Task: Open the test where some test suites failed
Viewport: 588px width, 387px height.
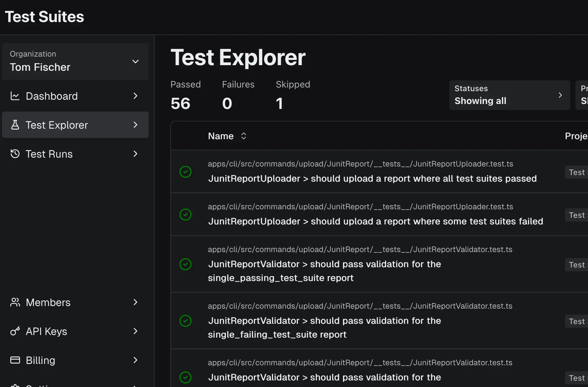Action: pos(375,221)
